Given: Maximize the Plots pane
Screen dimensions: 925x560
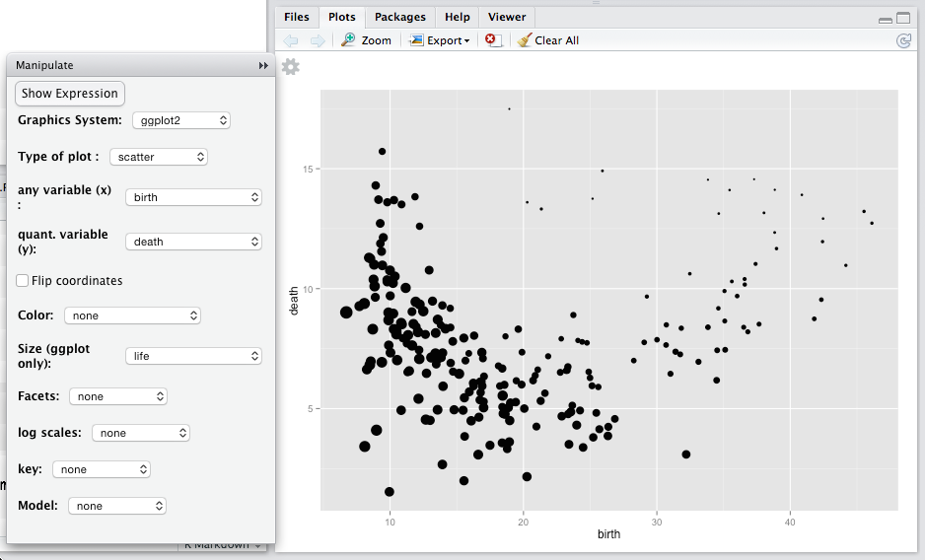Looking at the screenshot, I should pos(902,18).
